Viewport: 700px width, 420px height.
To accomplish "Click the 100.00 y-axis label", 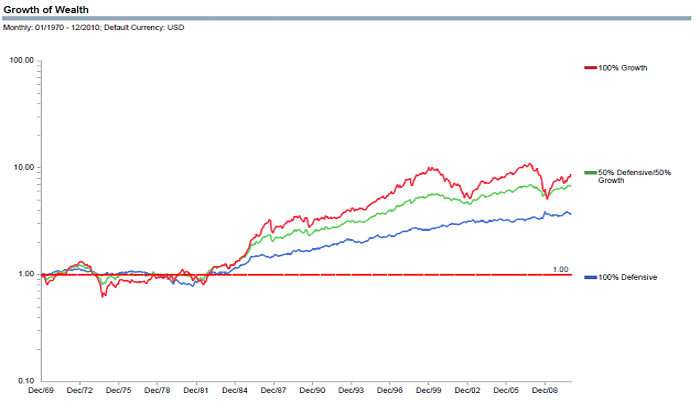I will 22,60.
